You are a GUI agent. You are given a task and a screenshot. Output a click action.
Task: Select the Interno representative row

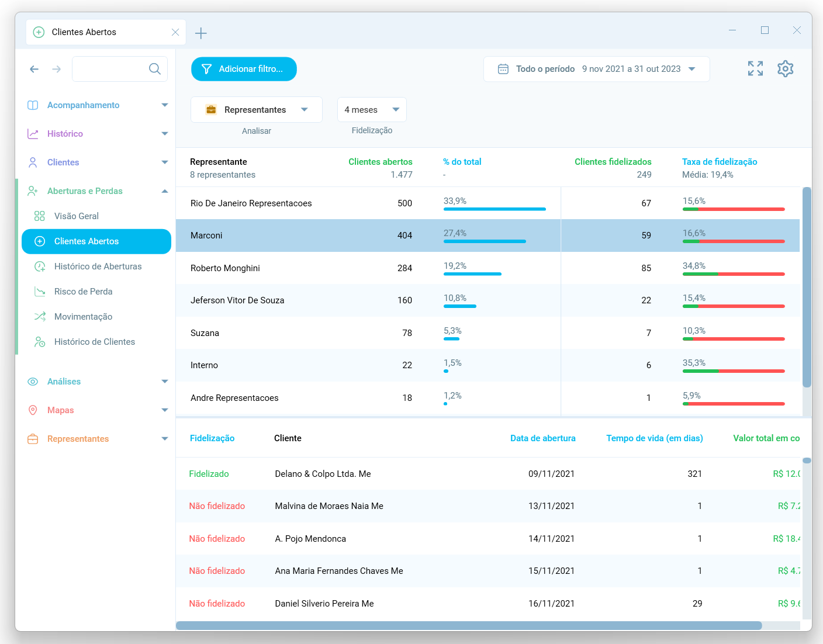click(x=487, y=365)
